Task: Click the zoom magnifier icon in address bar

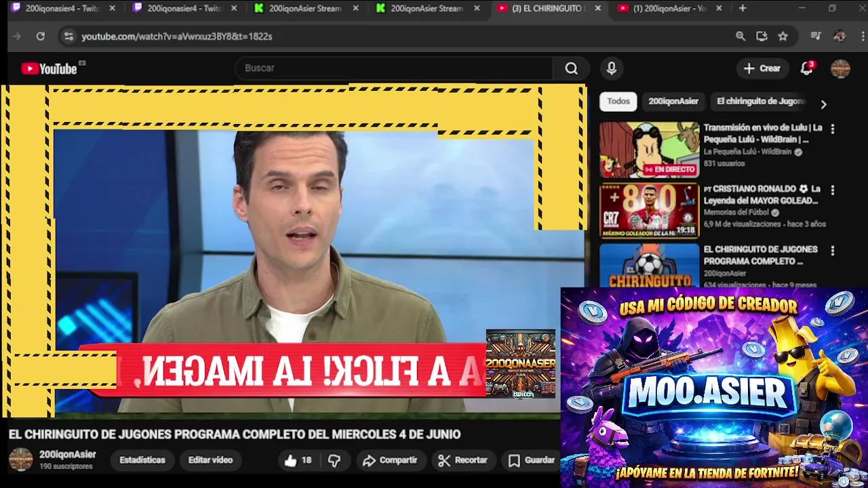Action: pyautogui.click(x=741, y=36)
